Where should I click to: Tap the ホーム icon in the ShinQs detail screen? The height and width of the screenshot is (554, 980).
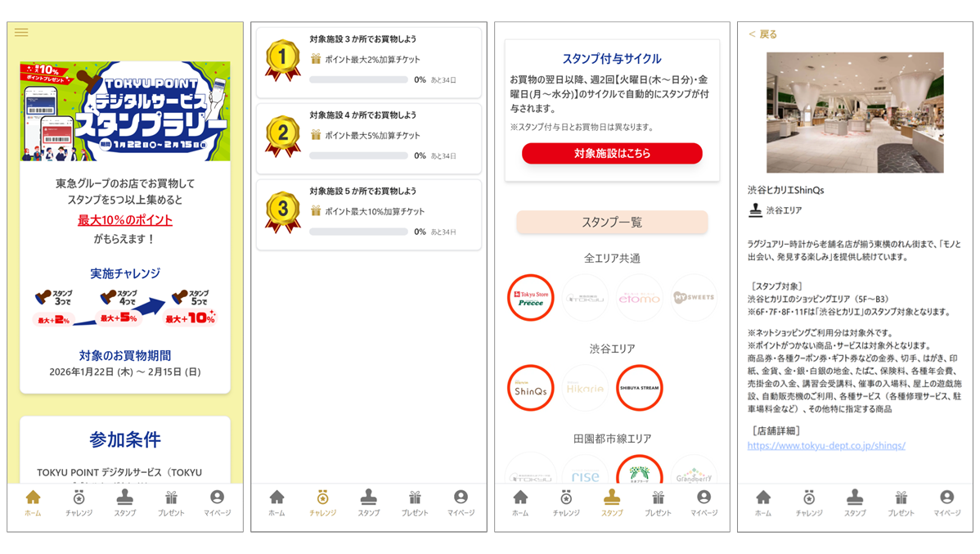point(763,497)
